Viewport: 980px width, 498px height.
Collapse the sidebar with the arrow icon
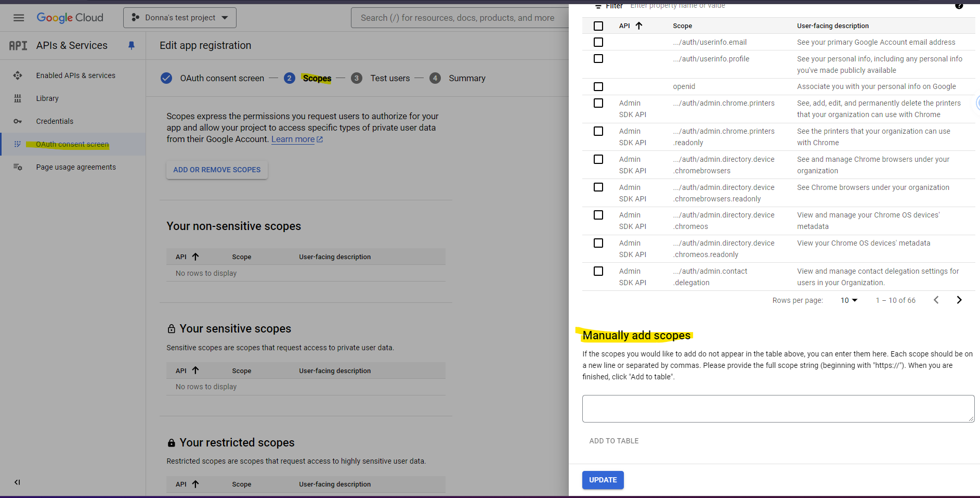17,482
